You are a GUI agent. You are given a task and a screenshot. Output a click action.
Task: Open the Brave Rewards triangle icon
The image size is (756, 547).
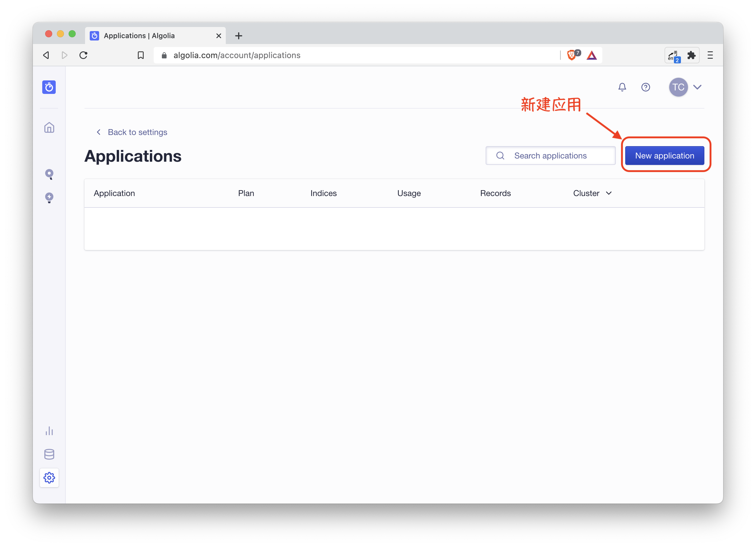point(592,55)
